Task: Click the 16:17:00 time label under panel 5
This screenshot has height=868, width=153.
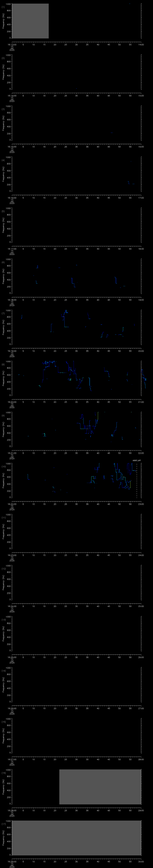Action: tap(12, 249)
